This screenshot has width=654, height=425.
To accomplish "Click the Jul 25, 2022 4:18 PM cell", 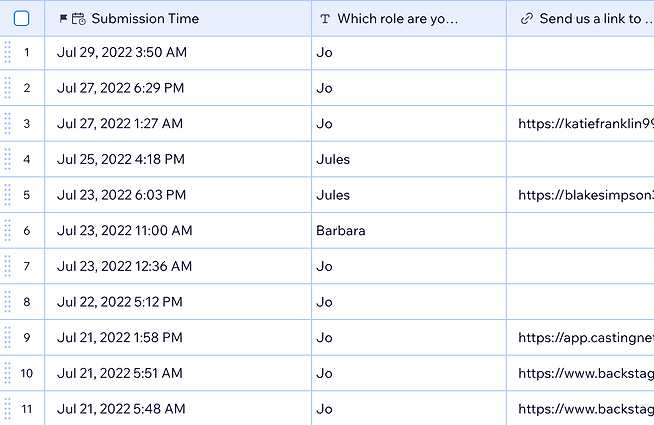I will (x=178, y=159).
